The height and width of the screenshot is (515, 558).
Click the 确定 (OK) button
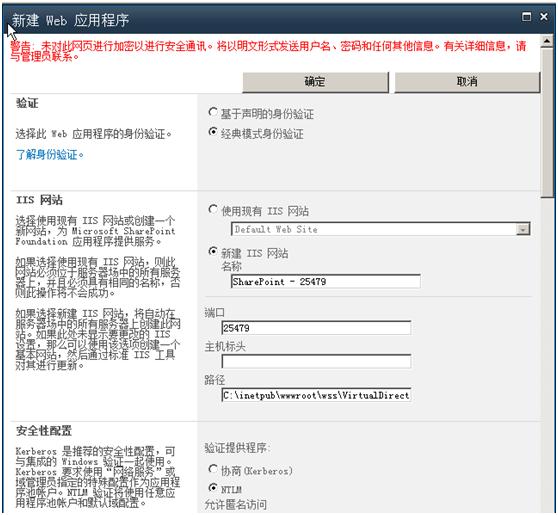point(315,82)
